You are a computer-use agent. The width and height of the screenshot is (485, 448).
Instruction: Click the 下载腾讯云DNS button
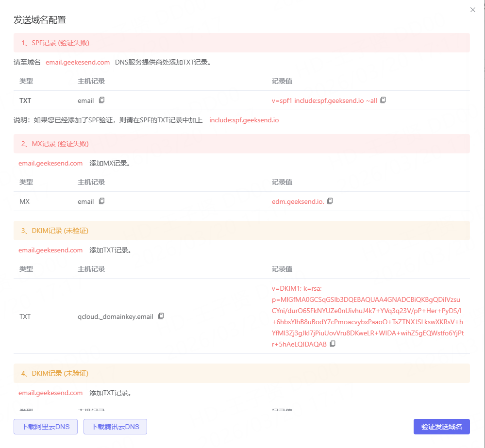(x=115, y=427)
